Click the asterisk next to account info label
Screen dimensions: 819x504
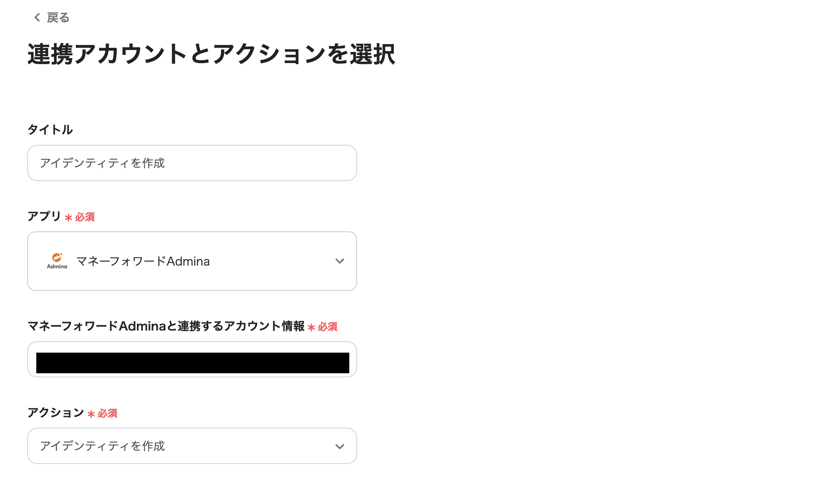pos(311,327)
